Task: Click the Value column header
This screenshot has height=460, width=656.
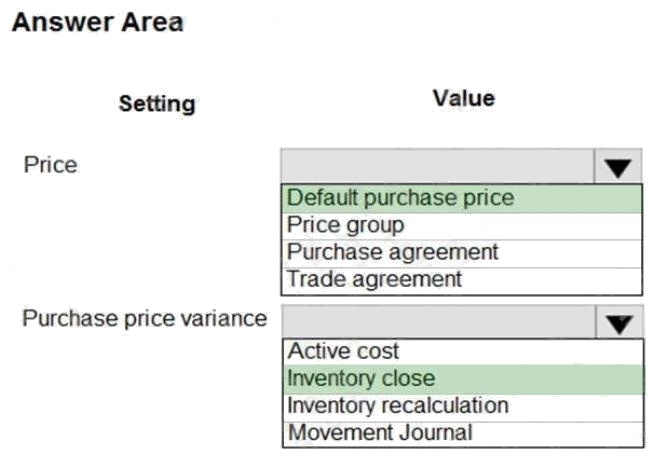Action: [x=463, y=98]
